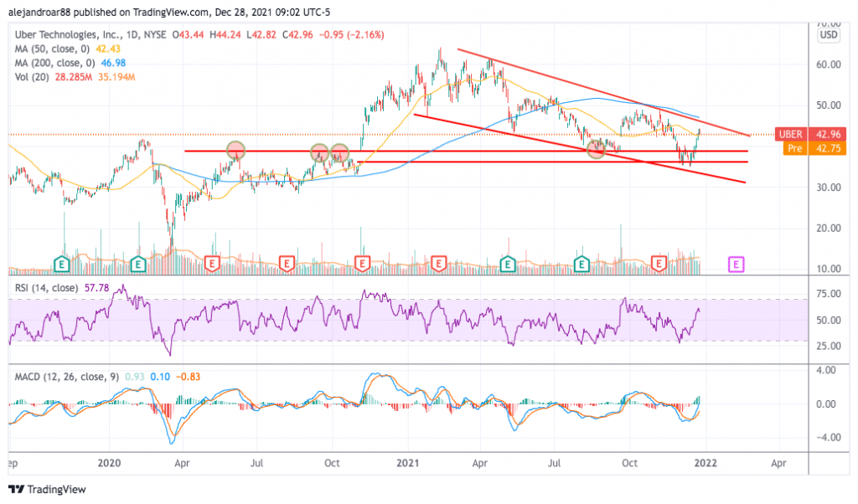This screenshot has height=504, width=858.
Task: Click the low price L42.82
Action: click(x=261, y=34)
